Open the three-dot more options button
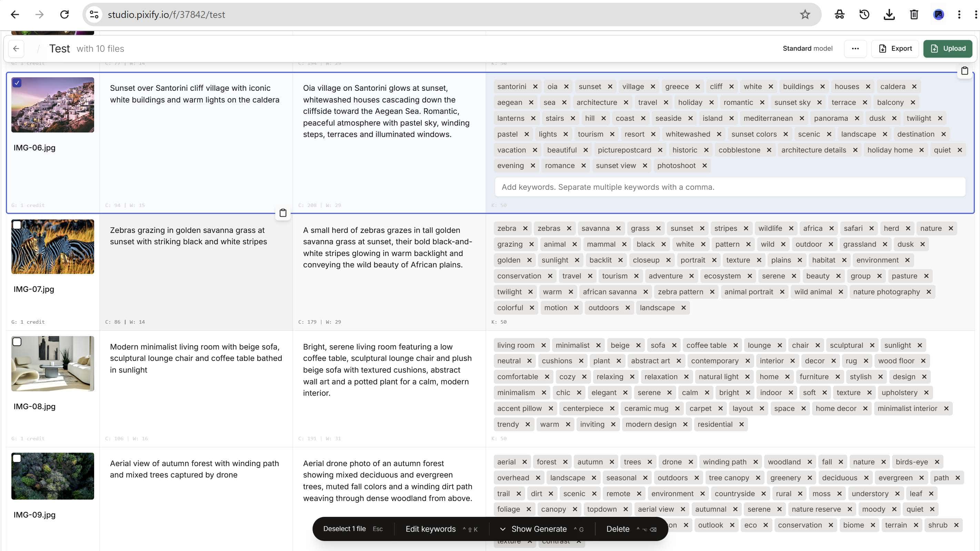 point(855,48)
